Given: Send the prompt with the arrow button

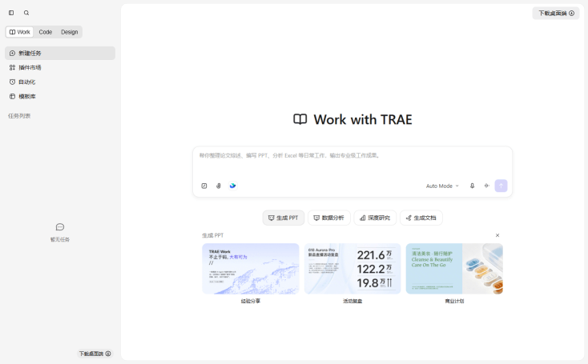Looking at the screenshot, I should click(501, 186).
